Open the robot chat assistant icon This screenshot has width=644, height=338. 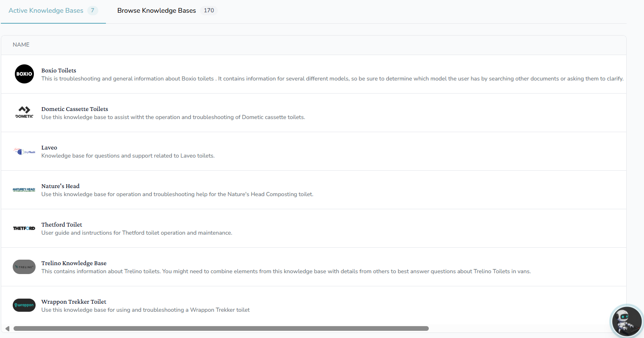(x=627, y=321)
